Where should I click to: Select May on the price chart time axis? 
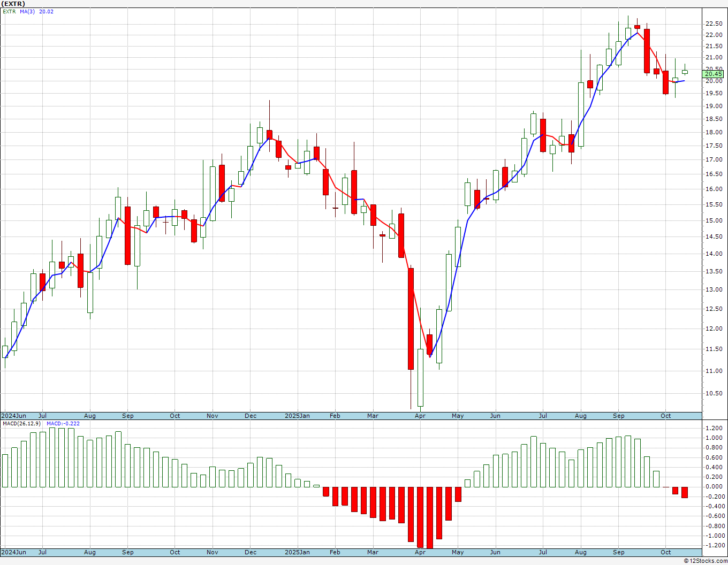[458, 416]
